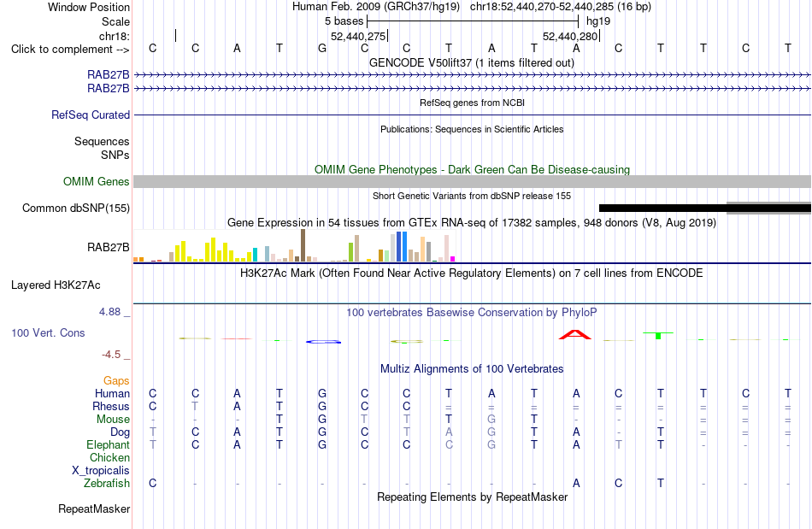Click the Common dbSNP(155) track label
The width and height of the screenshot is (812, 529).
coord(75,208)
